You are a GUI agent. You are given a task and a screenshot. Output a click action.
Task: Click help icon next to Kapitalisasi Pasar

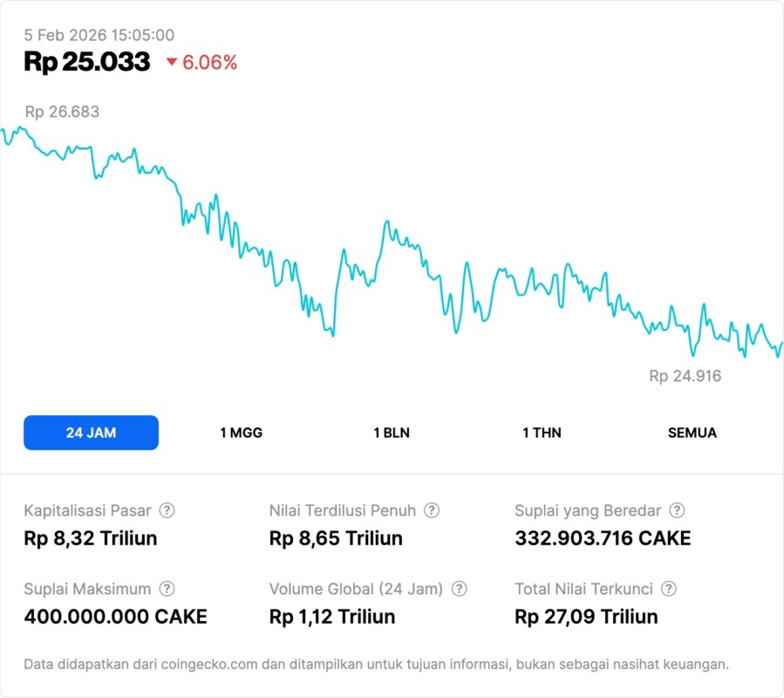click(x=167, y=510)
